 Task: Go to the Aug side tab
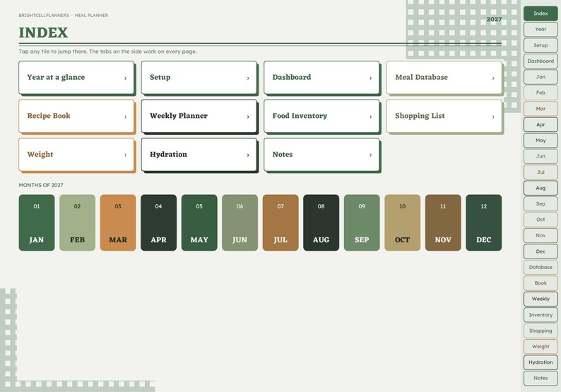(x=541, y=188)
